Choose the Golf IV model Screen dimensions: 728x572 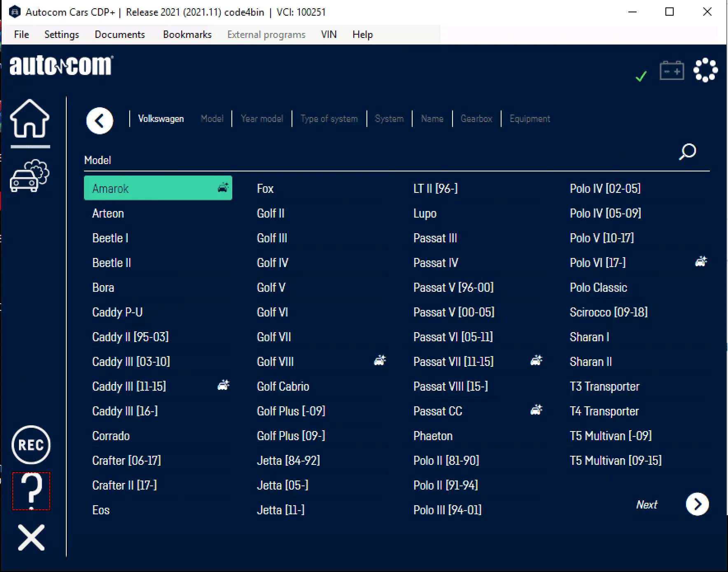coord(273,263)
